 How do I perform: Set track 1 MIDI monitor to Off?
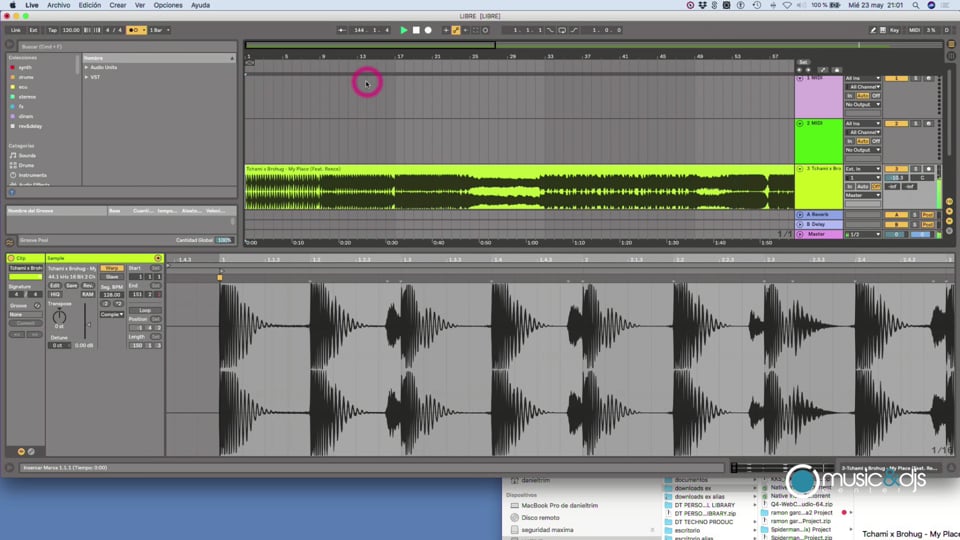tap(876, 96)
